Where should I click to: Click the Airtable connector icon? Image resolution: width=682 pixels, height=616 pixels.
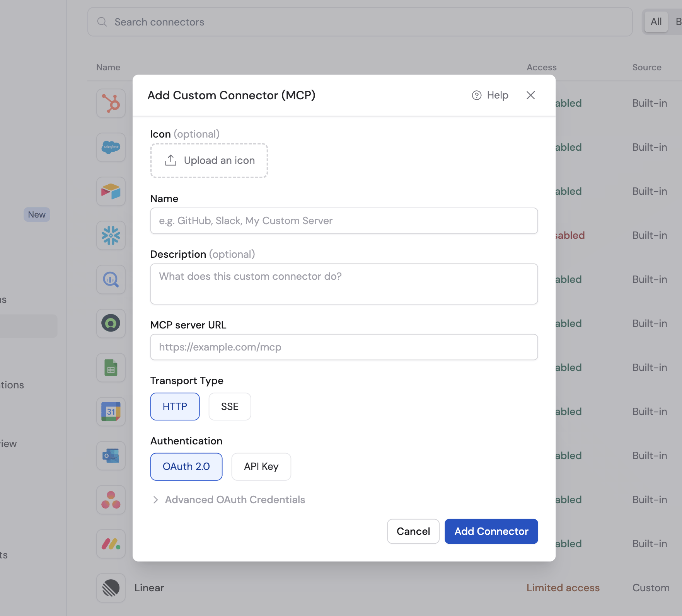[x=111, y=191]
